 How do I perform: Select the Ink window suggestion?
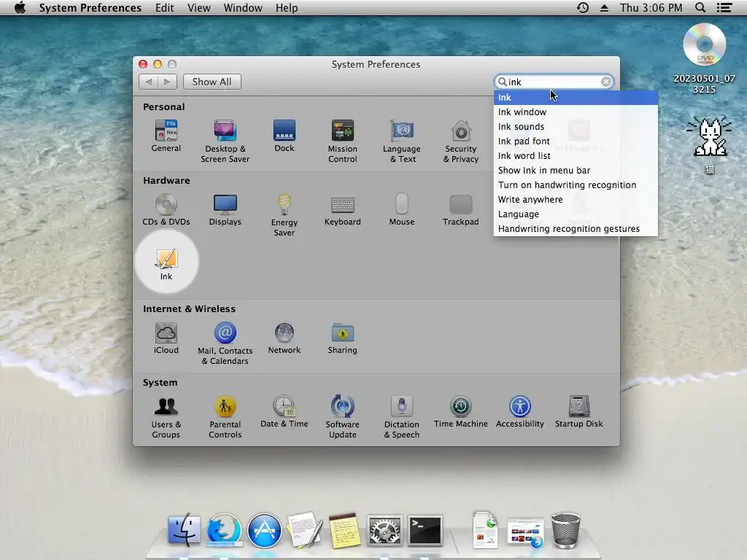[x=576, y=112]
